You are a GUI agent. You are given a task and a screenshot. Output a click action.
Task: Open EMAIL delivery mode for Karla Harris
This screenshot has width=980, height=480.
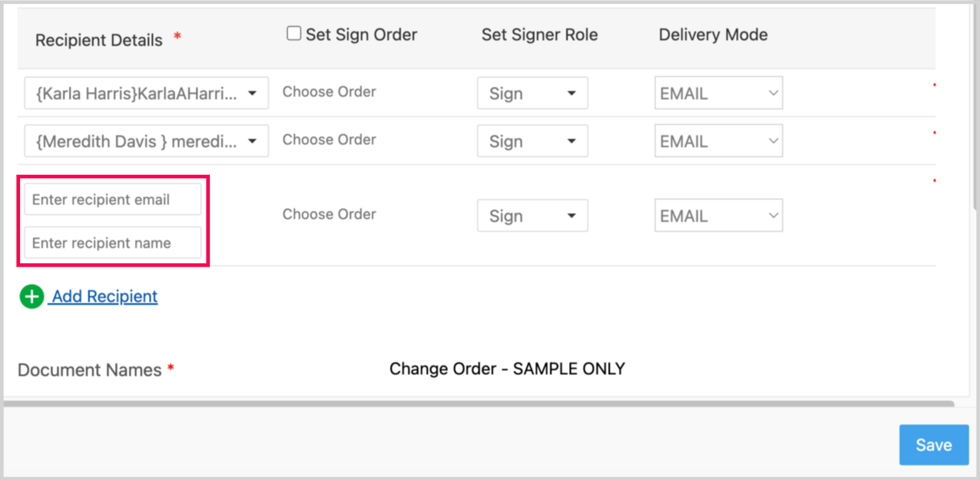pos(718,93)
